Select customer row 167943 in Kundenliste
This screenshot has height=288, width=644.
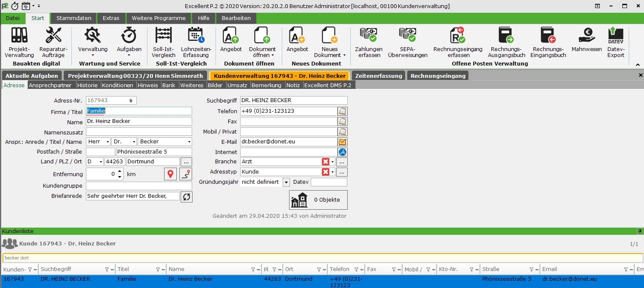coord(322,282)
